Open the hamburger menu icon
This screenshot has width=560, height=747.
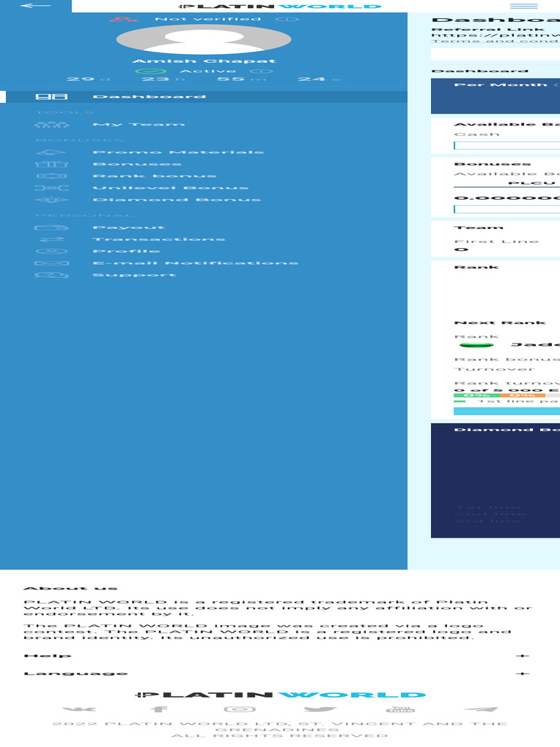524,6
